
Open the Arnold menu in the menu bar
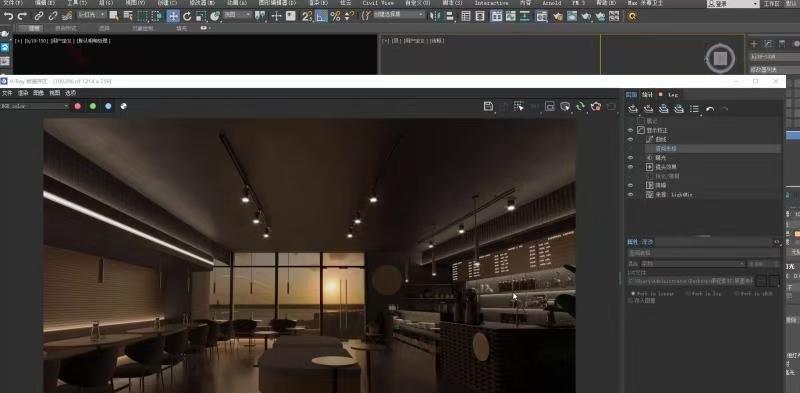pyautogui.click(x=552, y=3)
